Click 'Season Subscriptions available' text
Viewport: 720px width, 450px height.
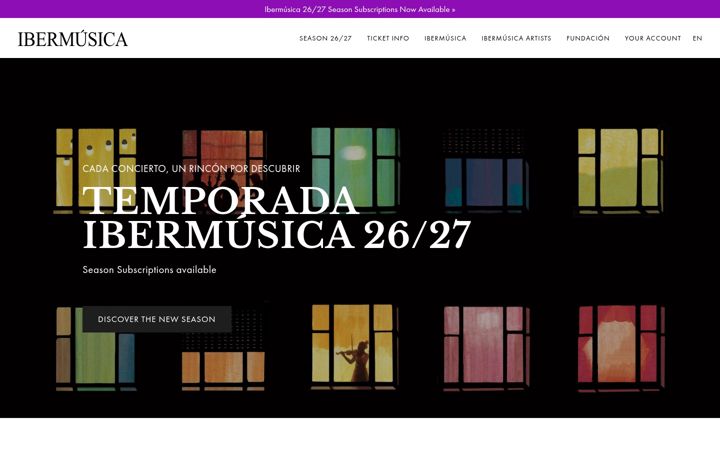tap(149, 270)
